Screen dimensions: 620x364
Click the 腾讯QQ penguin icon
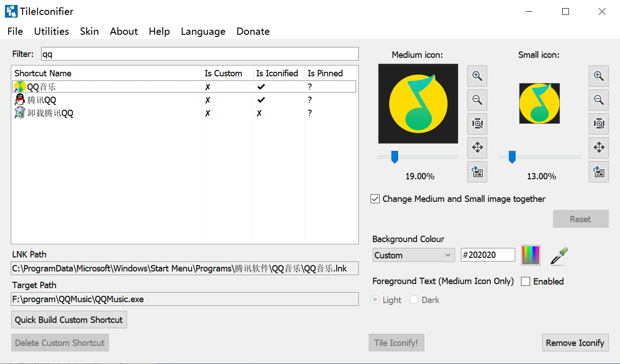(19, 100)
